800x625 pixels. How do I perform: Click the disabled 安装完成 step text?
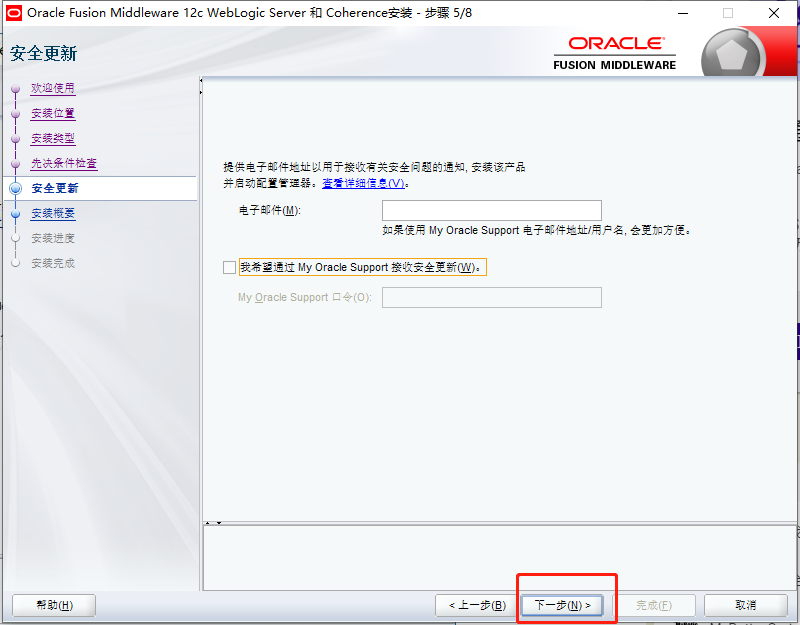[x=53, y=263]
